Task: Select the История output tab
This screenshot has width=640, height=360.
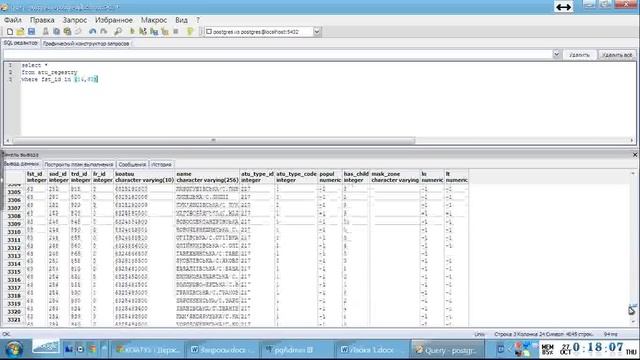Action: (162, 164)
